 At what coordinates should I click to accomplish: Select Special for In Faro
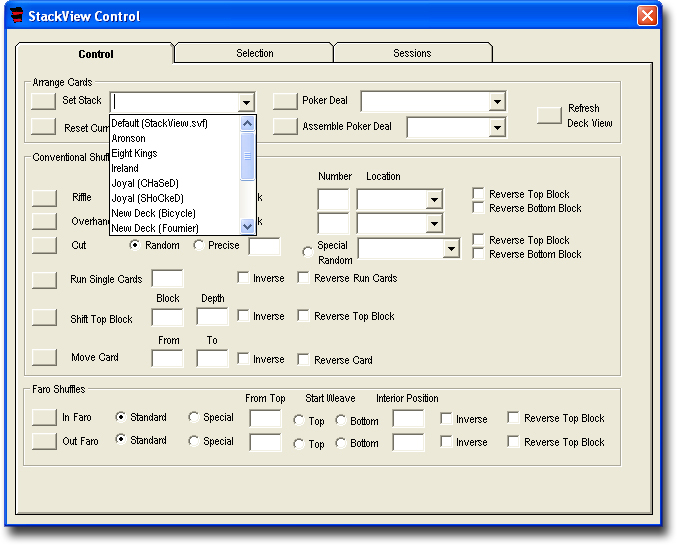coord(193,417)
